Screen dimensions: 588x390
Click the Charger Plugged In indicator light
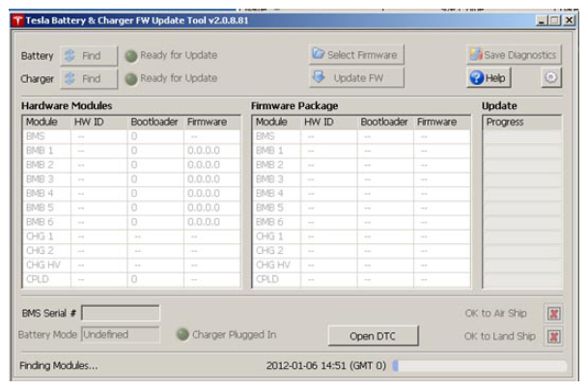pos(182,335)
